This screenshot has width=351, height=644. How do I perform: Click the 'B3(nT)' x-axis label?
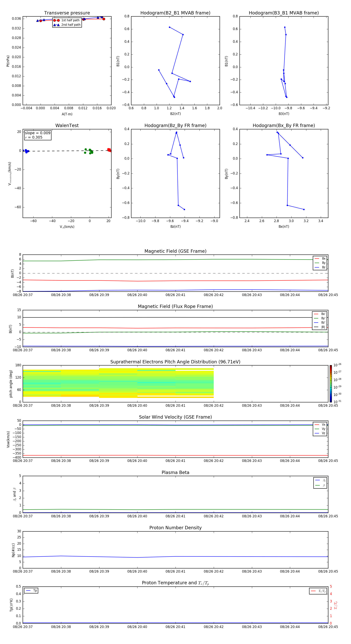284,114
